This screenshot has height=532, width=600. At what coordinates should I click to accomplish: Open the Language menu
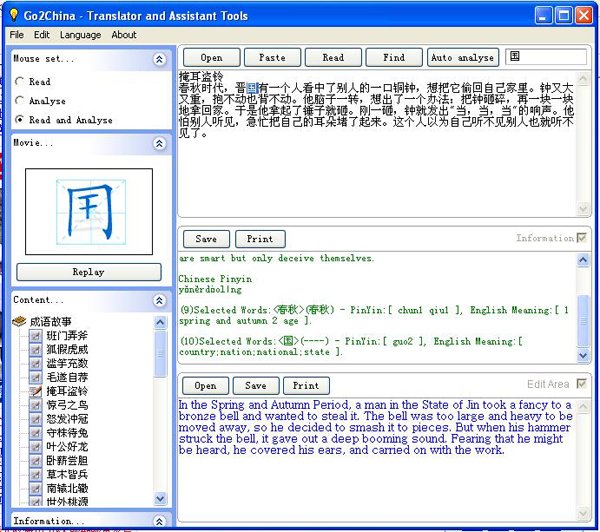pos(80,35)
